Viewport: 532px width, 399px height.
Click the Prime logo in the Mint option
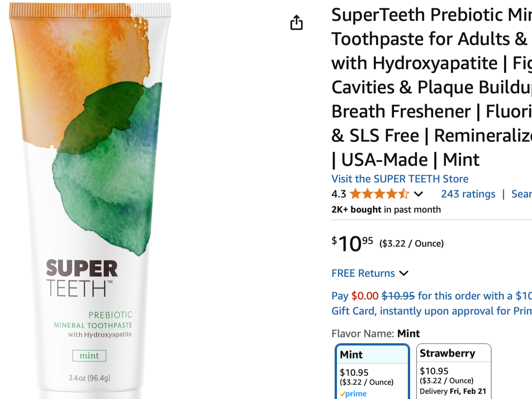[353, 394]
